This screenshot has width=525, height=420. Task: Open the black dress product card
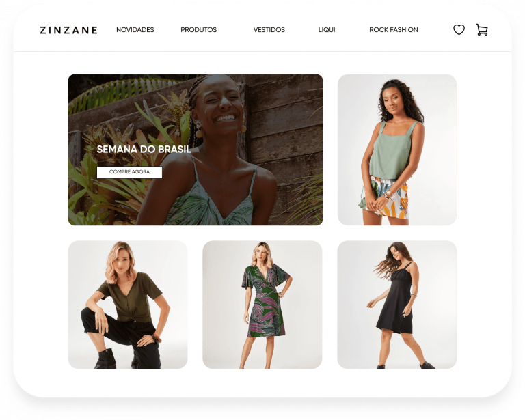click(396, 305)
